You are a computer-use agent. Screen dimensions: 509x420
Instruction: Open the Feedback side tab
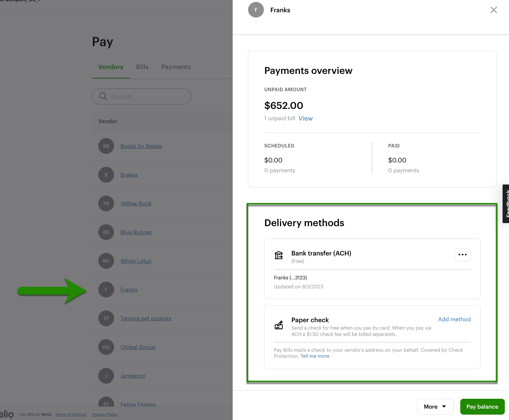[506, 204]
